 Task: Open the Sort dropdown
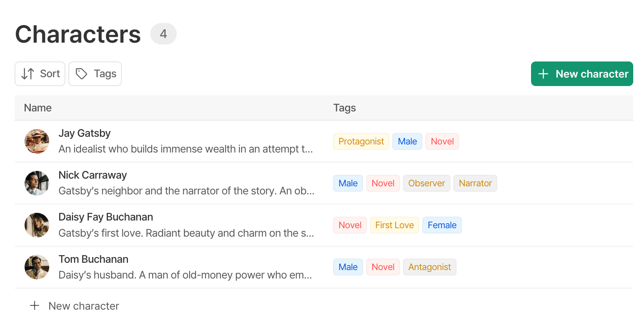(x=40, y=74)
